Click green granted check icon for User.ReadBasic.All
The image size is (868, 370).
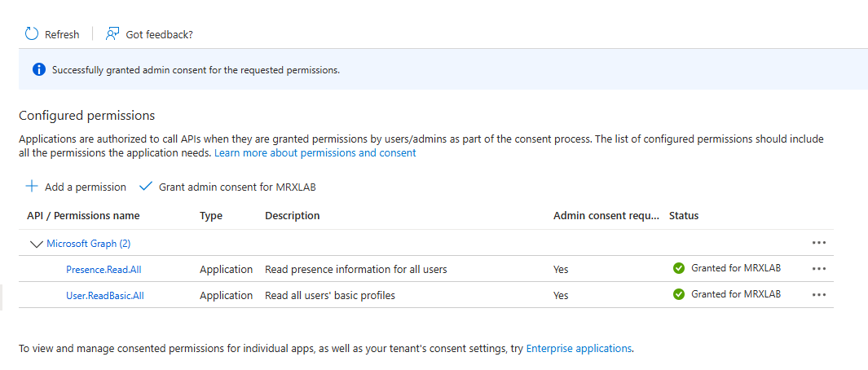(x=679, y=294)
